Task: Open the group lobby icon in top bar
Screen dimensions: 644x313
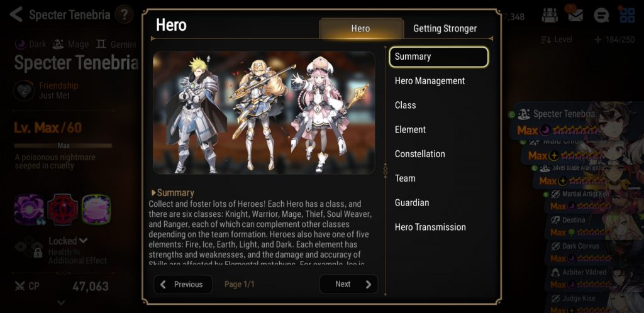Action: point(550,15)
